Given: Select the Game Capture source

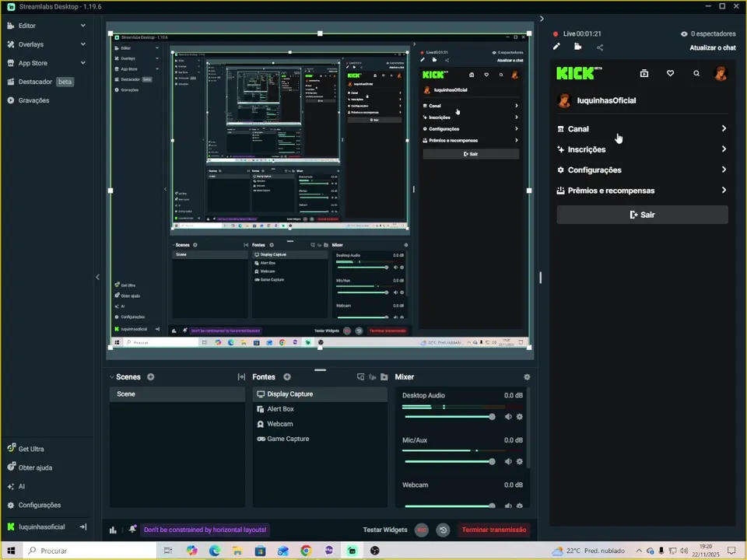Looking at the screenshot, I should (x=320, y=439).
